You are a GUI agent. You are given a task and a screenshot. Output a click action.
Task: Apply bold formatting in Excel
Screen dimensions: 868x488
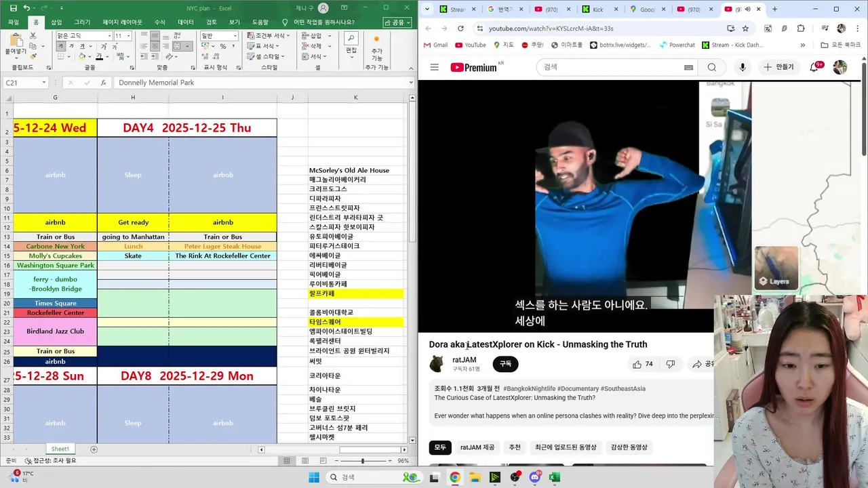[61, 46]
